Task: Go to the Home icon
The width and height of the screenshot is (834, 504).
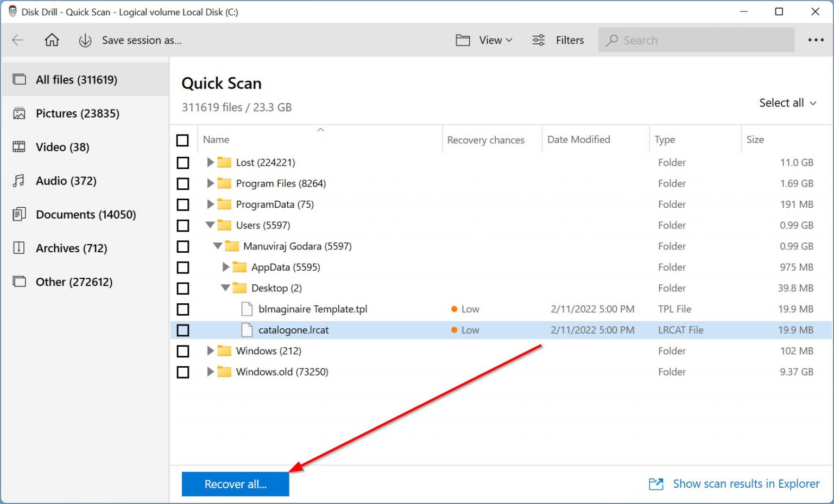Action: (52, 40)
